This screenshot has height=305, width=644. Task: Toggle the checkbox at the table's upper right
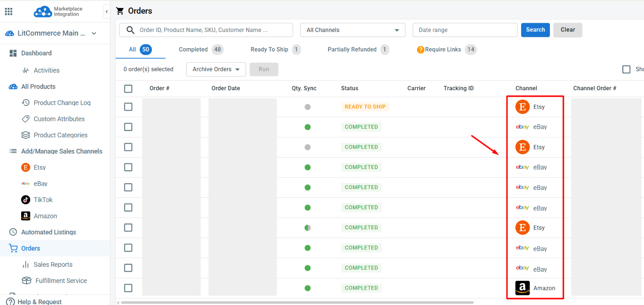click(627, 69)
